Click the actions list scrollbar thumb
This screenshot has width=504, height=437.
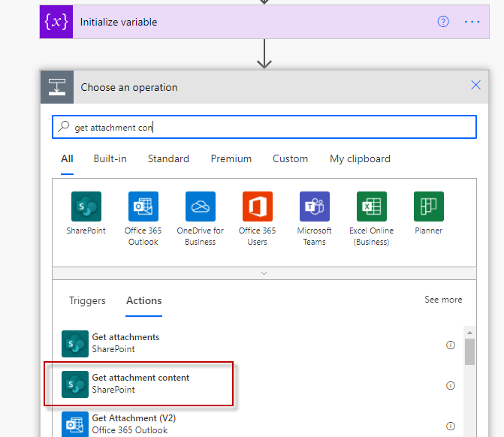(x=469, y=351)
